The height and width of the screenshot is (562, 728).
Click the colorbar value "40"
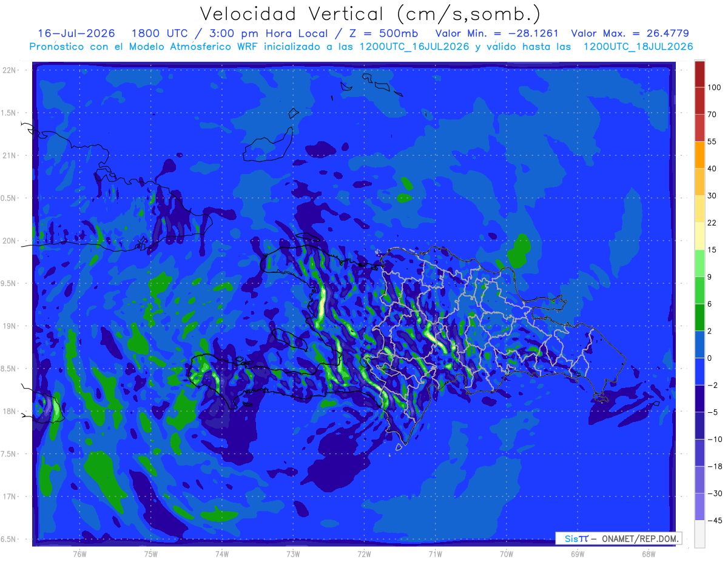click(x=712, y=169)
